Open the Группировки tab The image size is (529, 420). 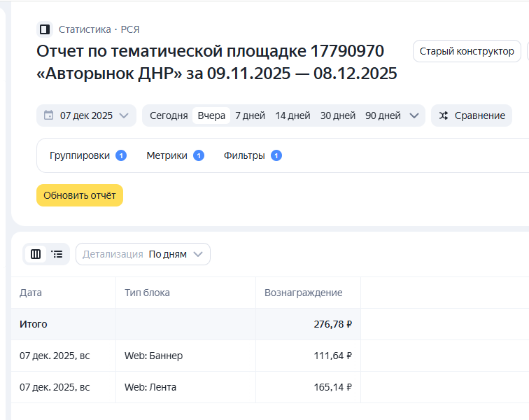(80, 155)
